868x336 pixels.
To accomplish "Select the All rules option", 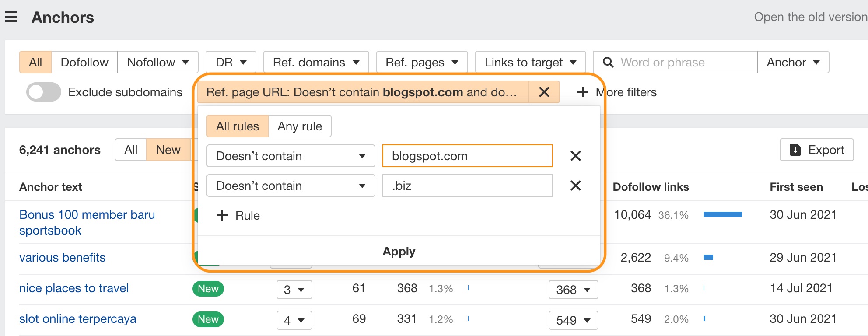I will tap(237, 126).
